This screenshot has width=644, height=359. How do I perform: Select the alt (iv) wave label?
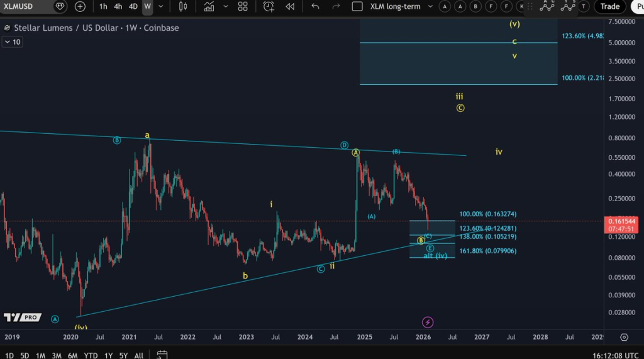coord(435,255)
